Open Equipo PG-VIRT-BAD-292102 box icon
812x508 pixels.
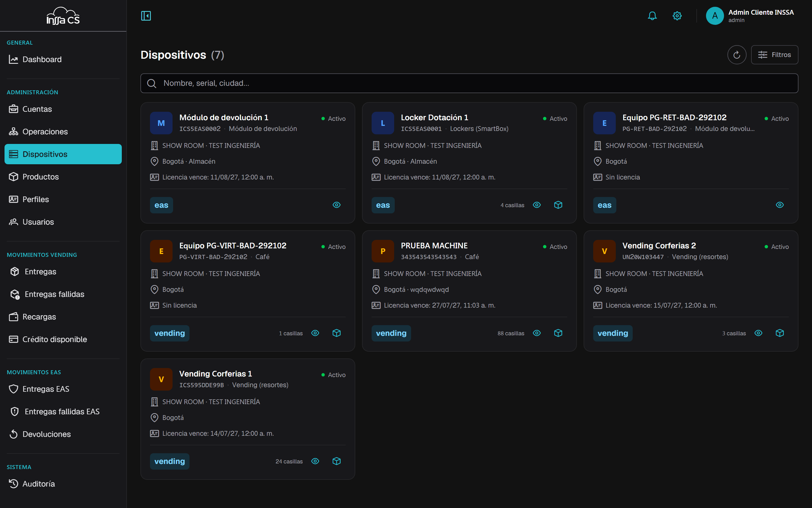coord(337,333)
